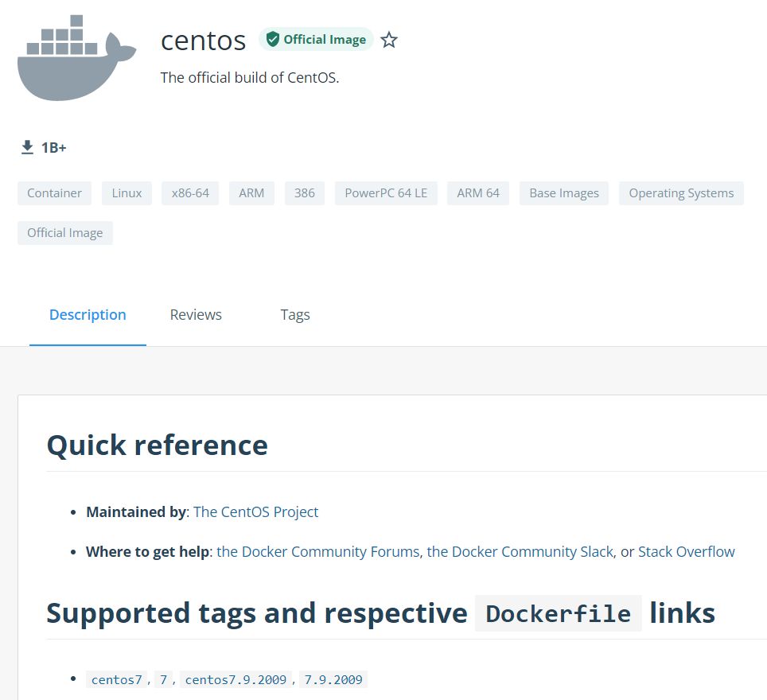Click the ARM 64 tag chip
Viewport: 767px width, 700px height.
(x=478, y=193)
